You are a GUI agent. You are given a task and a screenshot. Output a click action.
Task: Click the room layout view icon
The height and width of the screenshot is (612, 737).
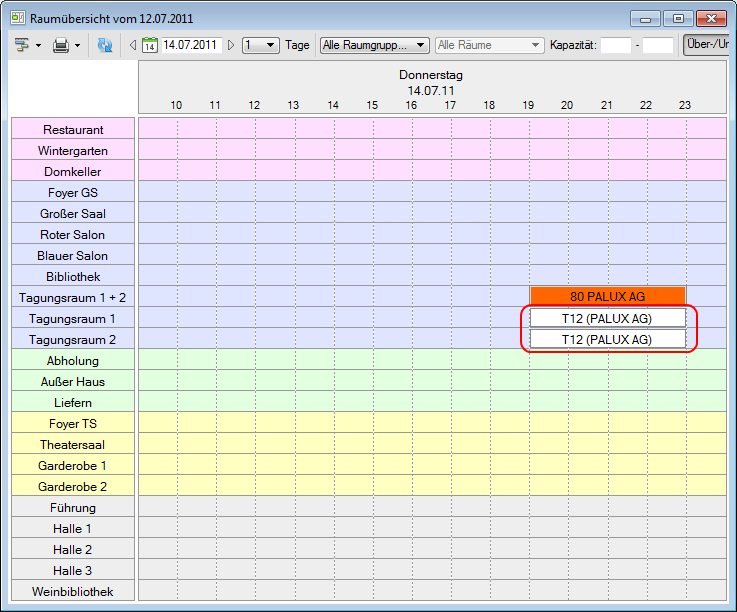point(21,45)
